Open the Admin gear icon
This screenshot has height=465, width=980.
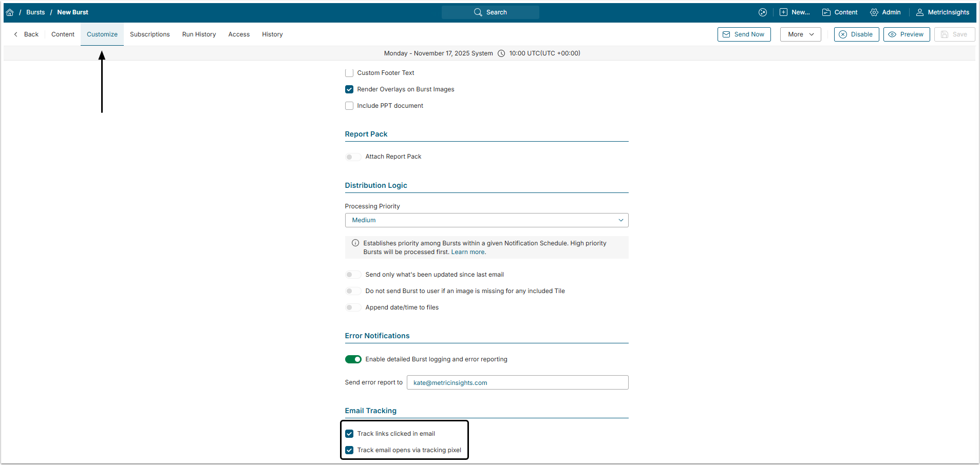(874, 12)
